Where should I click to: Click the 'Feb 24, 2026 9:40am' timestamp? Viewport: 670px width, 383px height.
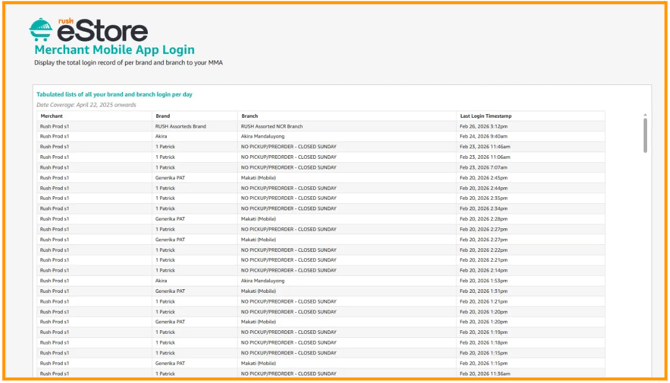point(484,136)
